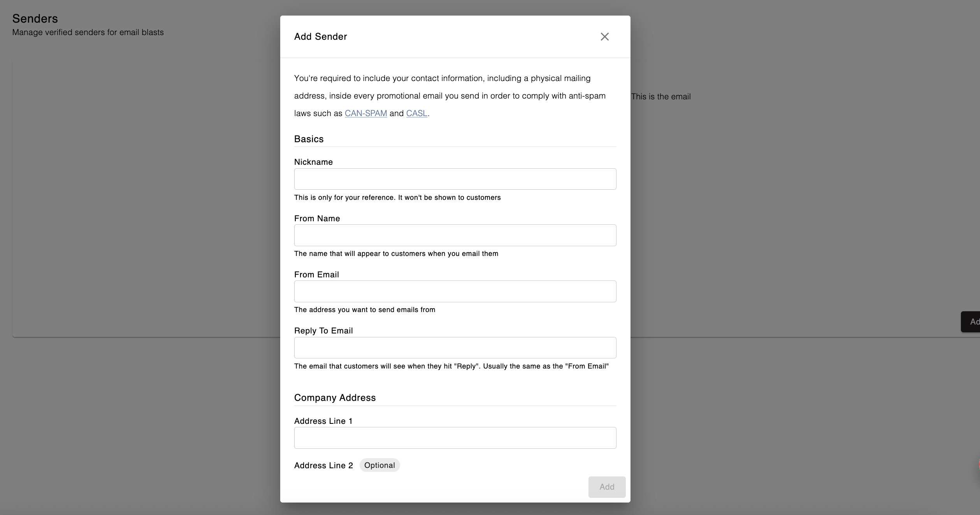Image resolution: width=980 pixels, height=515 pixels.
Task: Select the From Email text box
Action: coord(455,291)
